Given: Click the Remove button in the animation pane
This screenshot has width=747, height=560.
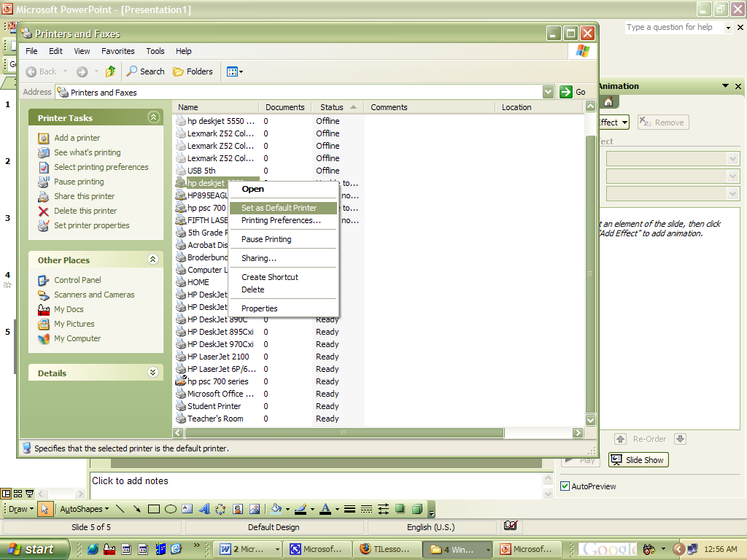Looking at the screenshot, I should 663,122.
